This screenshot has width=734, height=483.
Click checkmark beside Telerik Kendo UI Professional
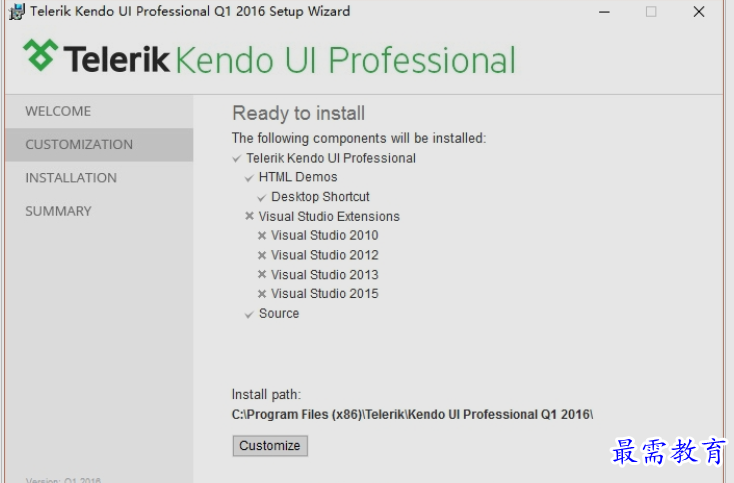click(237, 159)
